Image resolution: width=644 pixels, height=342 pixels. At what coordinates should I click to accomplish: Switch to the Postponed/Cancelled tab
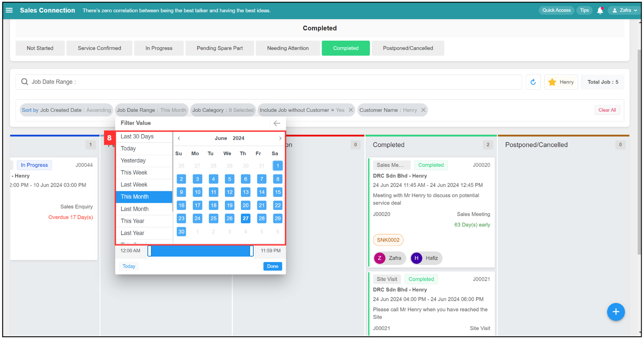click(408, 48)
